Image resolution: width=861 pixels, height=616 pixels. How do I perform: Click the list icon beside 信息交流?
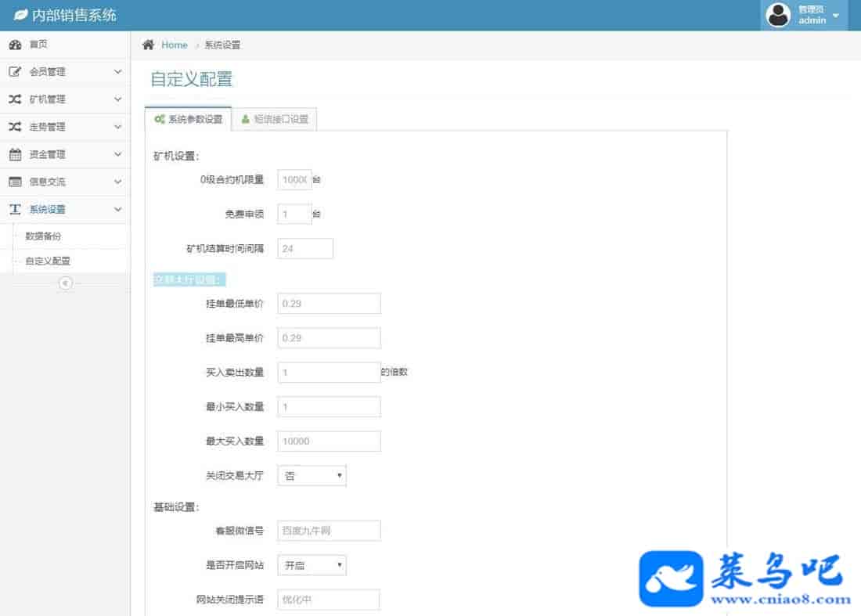click(x=15, y=182)
